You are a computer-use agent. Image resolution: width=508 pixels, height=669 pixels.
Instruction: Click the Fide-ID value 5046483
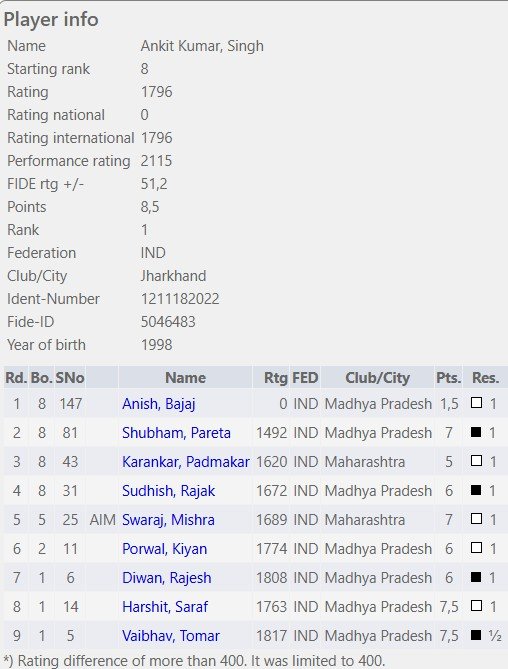pyautogui.click(x=168, y=322)
